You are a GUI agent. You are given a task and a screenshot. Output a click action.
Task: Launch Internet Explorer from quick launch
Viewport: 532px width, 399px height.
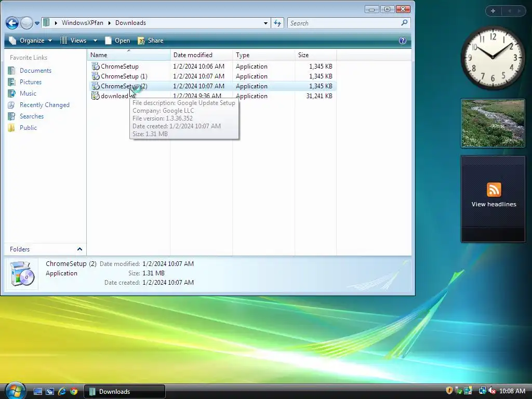(x=62, y=392)
